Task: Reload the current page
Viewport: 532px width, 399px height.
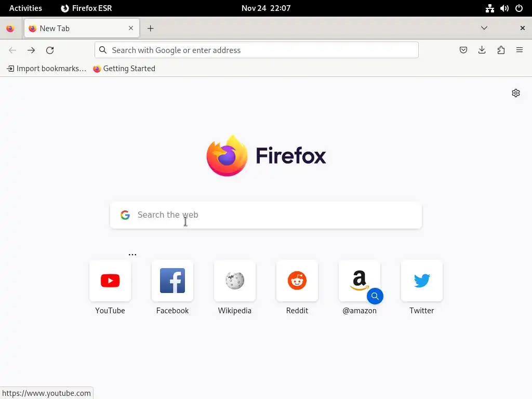Action: 50,50
